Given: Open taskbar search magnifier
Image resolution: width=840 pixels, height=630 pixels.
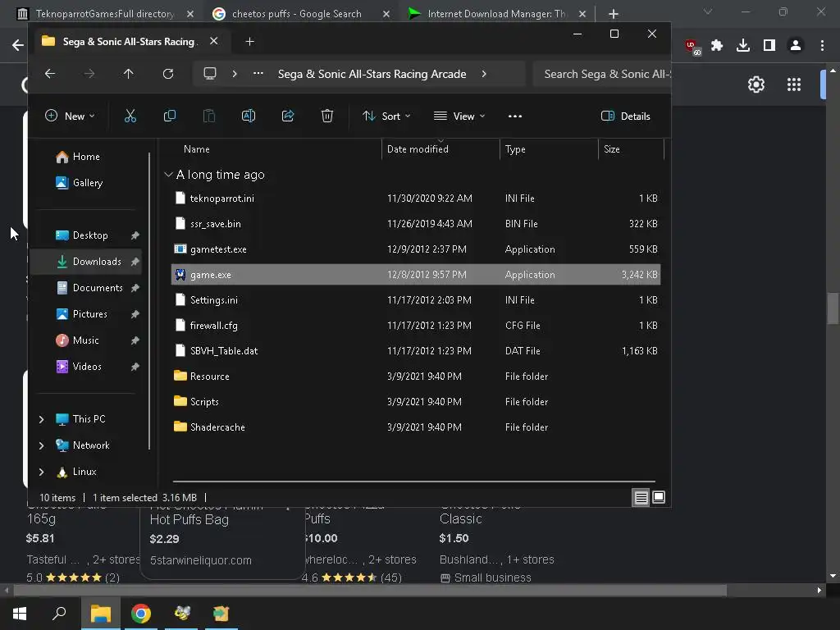Looking at the screenshot, I should click(59, 614).
